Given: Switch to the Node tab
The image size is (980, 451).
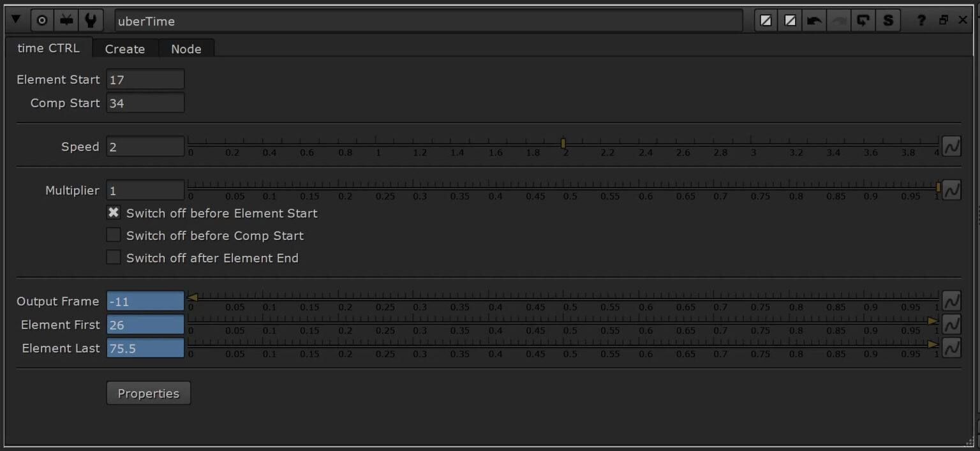Looking at the screenshot, I should tap(186, 49).
